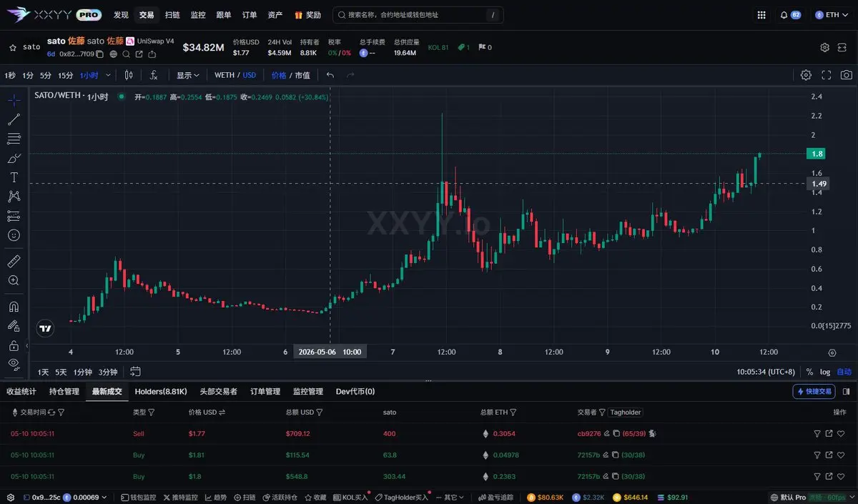
Task: Switch chart currency to WETH
Action: click(225, 75)
